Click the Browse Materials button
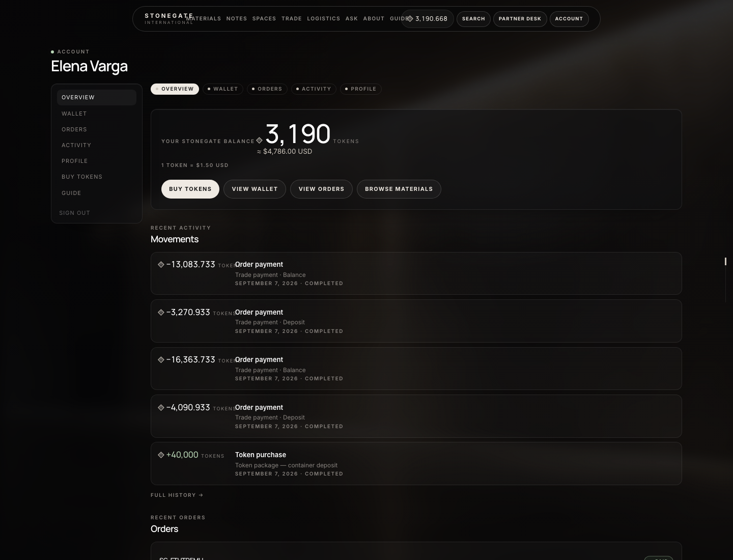The height and width of the screenshot is (560, 733). [399, 189]
